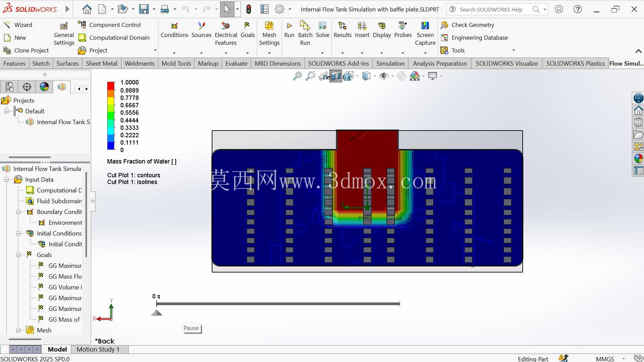Open the Hide/Show Items eye icon
The width and height of the screenshot is (644, 362).
pos(384,76)
